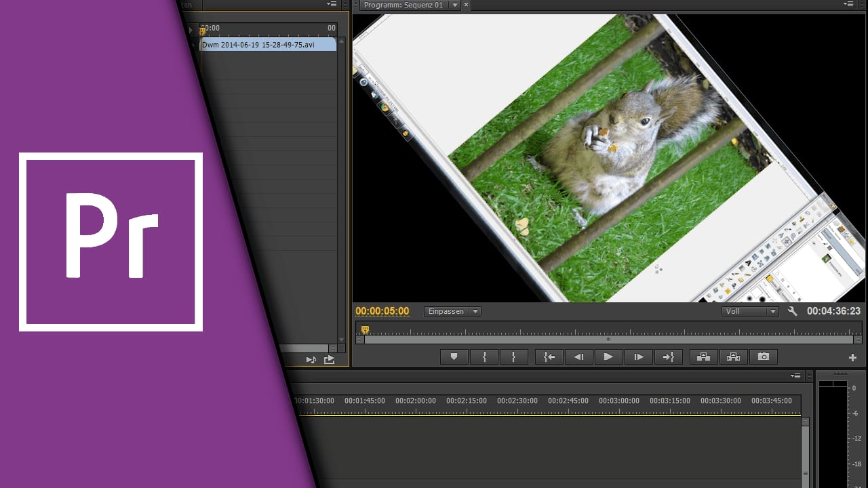Click the Lift button
Image resolution: width=868 pixels, height=488 pixels.
(704, 357)
